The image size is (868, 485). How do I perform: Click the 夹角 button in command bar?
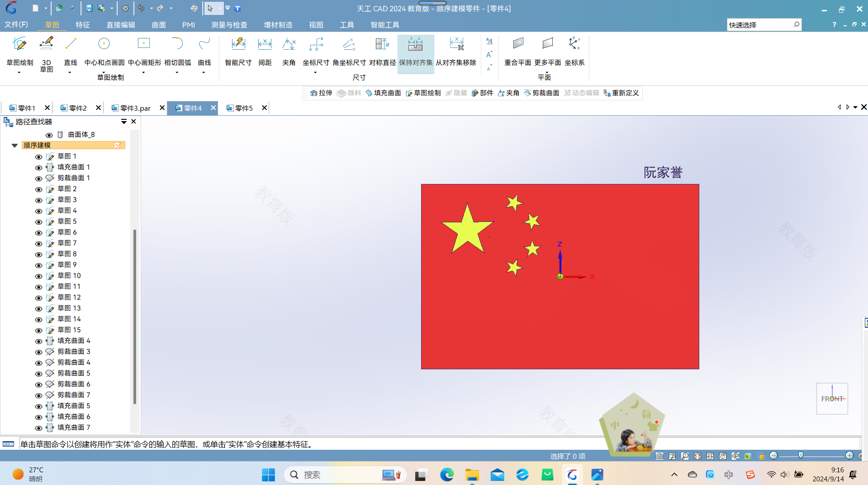(508, 93)
